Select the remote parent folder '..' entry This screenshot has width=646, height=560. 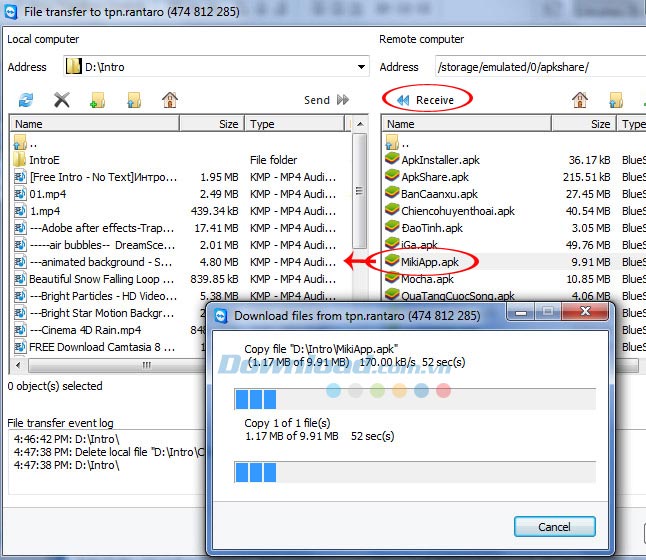pyautogui.click(x=398, y=143)
